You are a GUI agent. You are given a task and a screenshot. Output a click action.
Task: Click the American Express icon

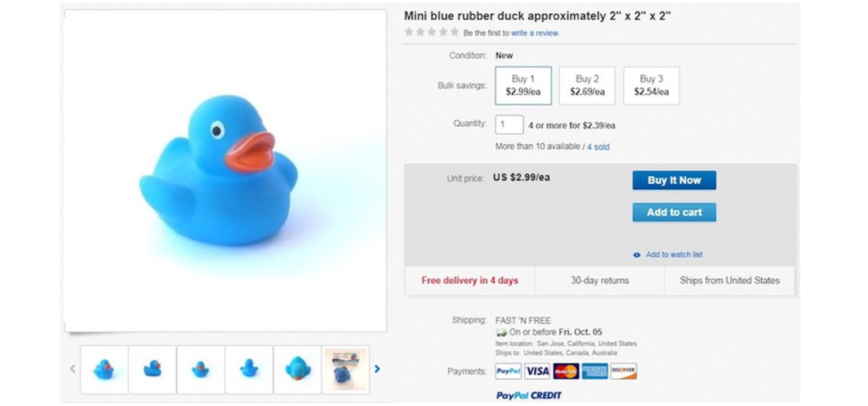(595, 371)
